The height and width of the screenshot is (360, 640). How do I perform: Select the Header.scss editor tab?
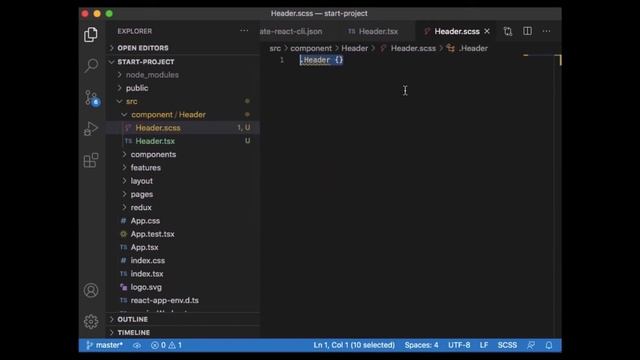(x=456, y=31)
